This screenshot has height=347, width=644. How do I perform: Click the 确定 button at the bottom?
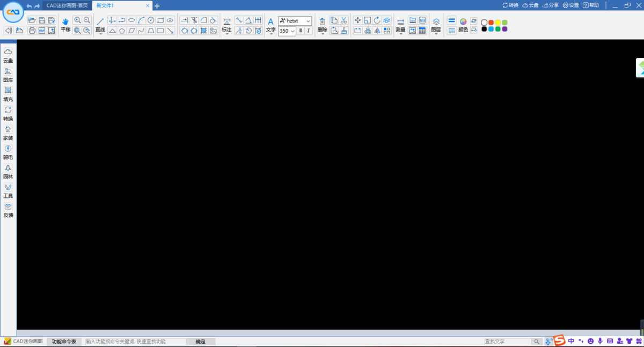click(200, 342)
